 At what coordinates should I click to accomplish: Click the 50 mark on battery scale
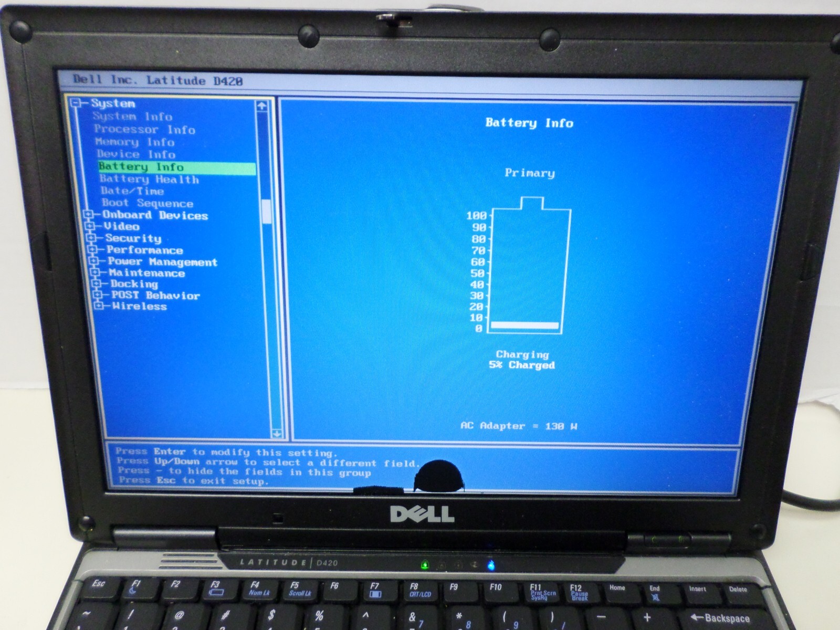point(478,273)
